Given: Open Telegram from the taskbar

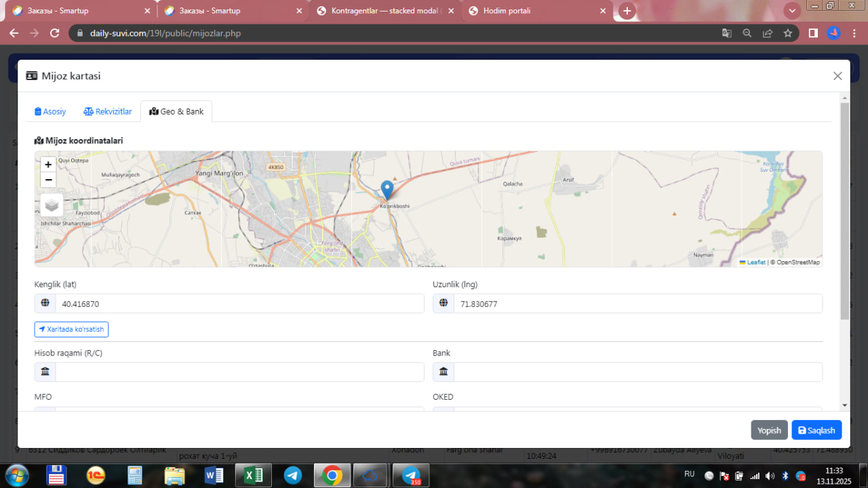Looking at the screenshot, I should (x=293, y=475).
